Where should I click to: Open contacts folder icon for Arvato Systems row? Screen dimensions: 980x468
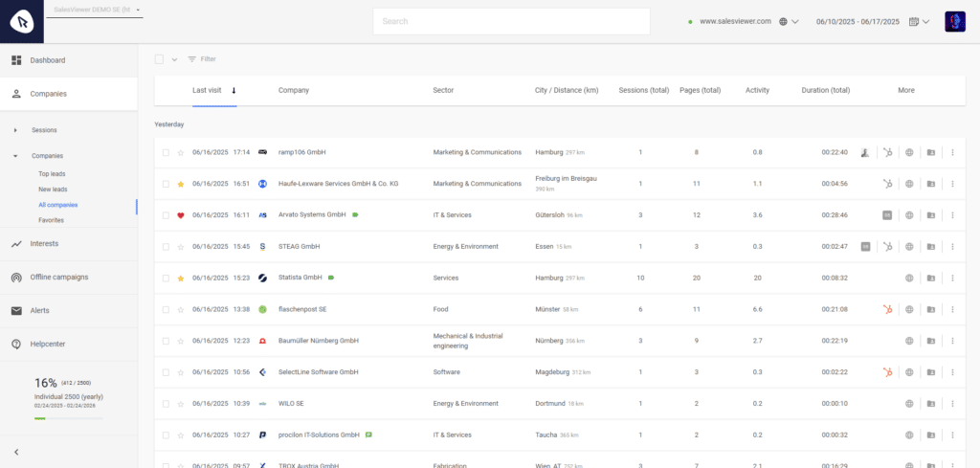(930, 215)
